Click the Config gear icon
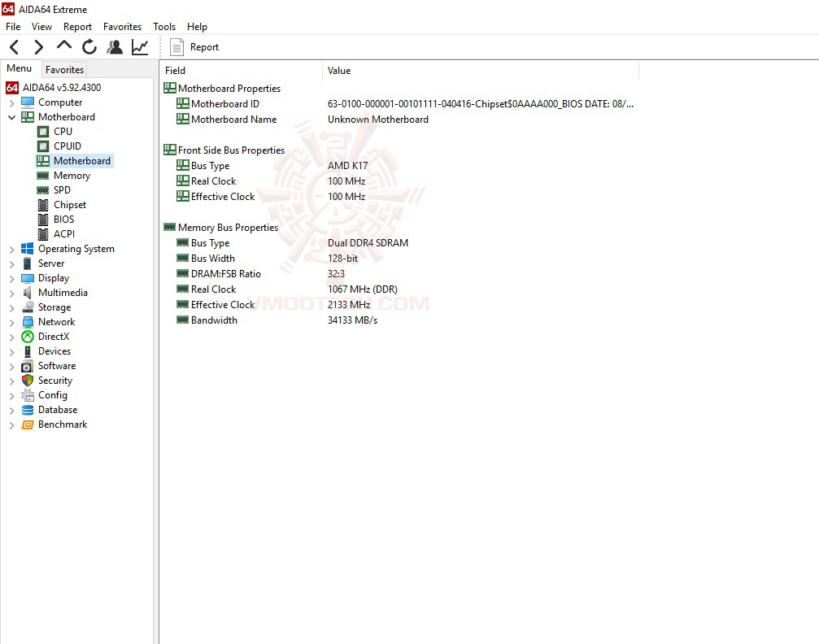This screenshot has height=644, width=819. 28,395
